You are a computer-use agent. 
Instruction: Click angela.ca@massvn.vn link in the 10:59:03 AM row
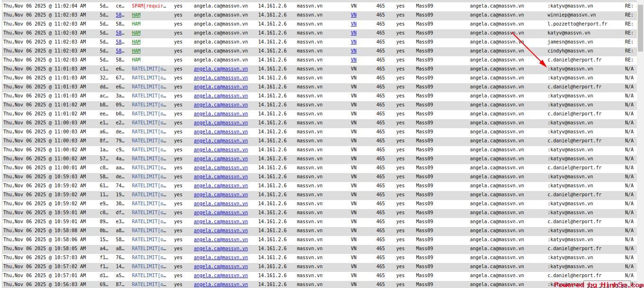pos(220,177)
